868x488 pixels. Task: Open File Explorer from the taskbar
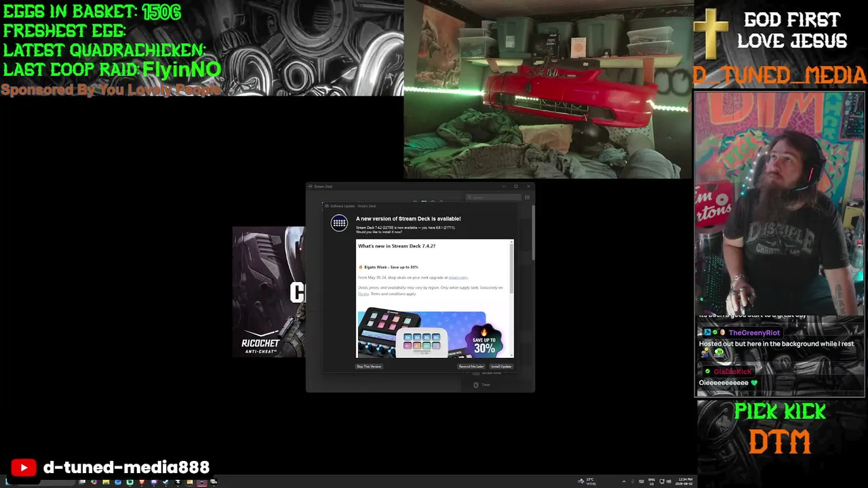click(106, 482)
